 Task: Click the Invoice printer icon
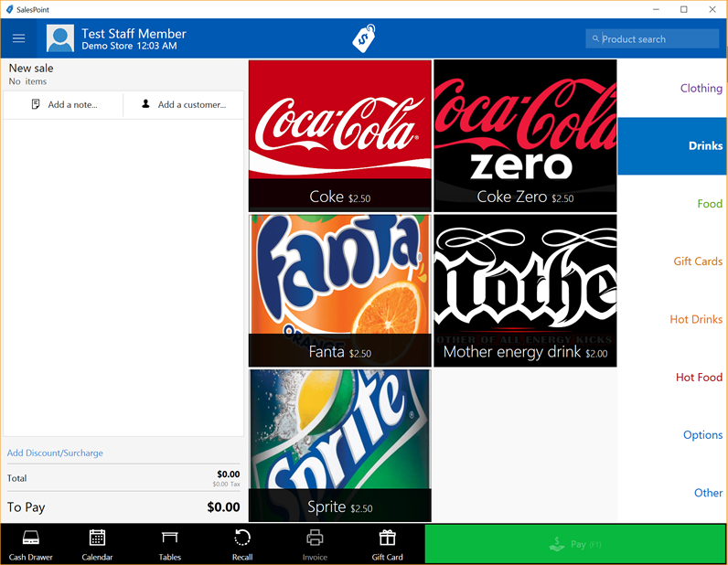tap(315, 538)
